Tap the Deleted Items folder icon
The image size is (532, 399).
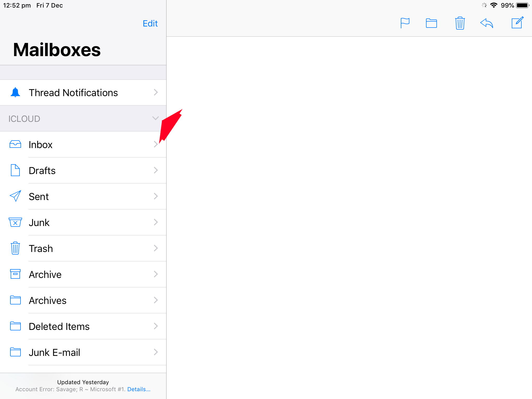(15, 326)
